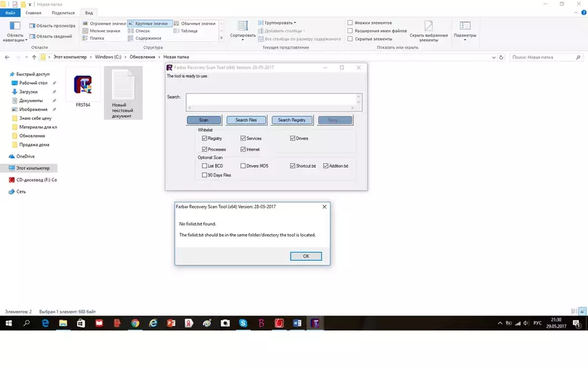Open Знаю себе цену folder

pyautogui.click(x=35, y=118)
